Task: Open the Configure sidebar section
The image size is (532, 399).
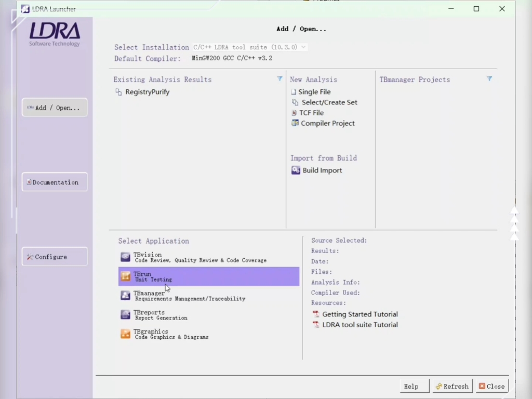Action: 55,257
